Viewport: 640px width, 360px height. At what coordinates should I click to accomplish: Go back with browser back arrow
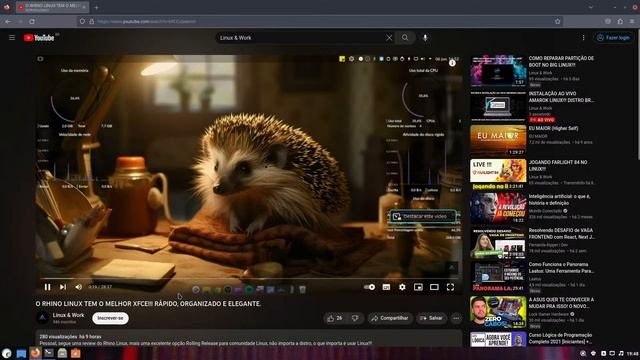point(8,21)
